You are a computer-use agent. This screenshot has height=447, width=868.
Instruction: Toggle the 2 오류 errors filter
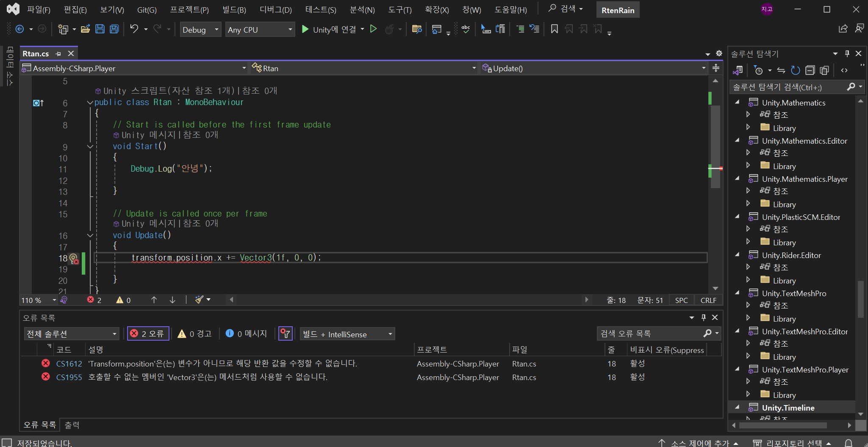149,334
